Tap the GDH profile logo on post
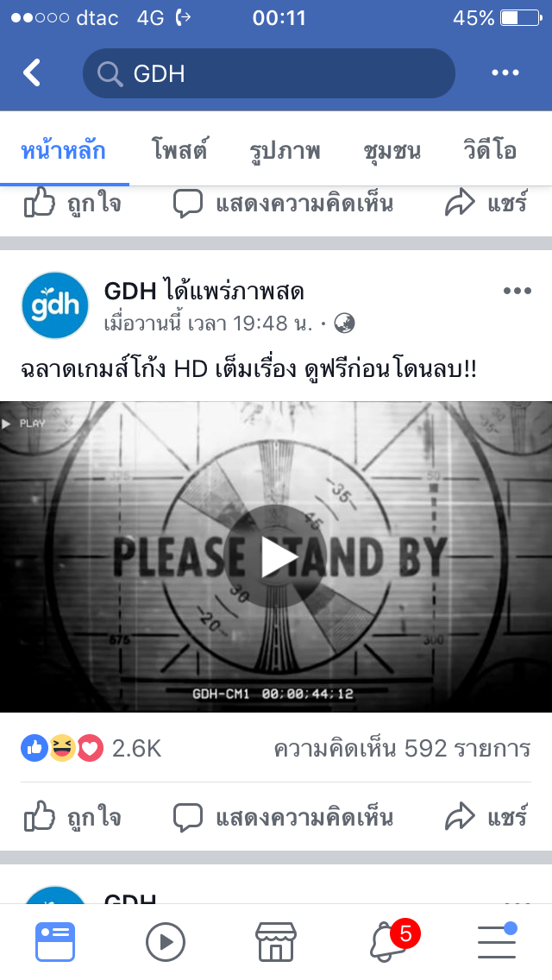 coord(55,305)
